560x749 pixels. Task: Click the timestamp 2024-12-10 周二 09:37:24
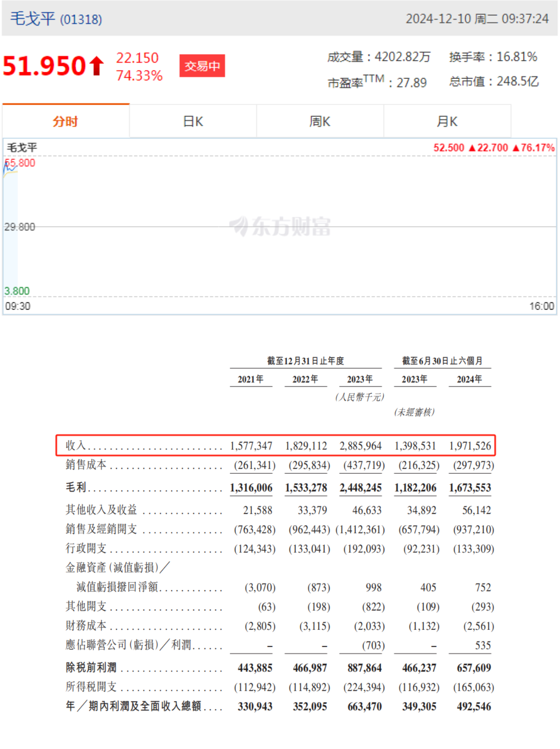[x=477, y=19]
